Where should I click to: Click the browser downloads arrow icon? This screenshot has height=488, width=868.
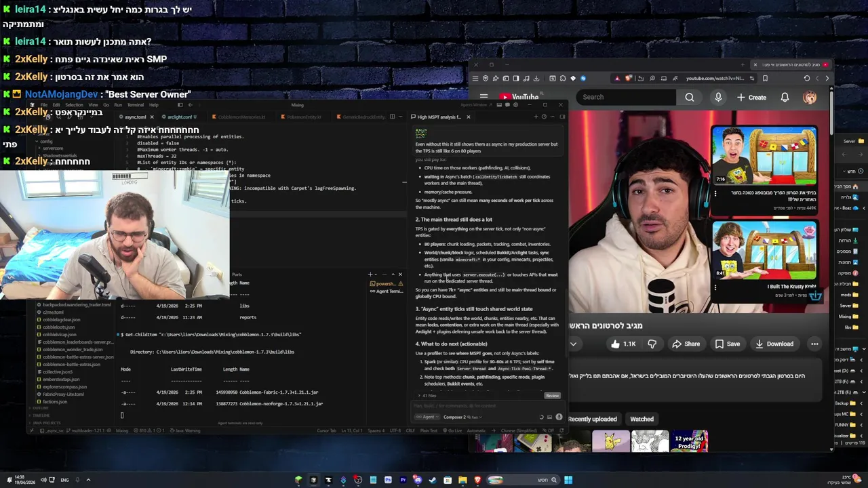pyautogui.click(x=536, y=78)
